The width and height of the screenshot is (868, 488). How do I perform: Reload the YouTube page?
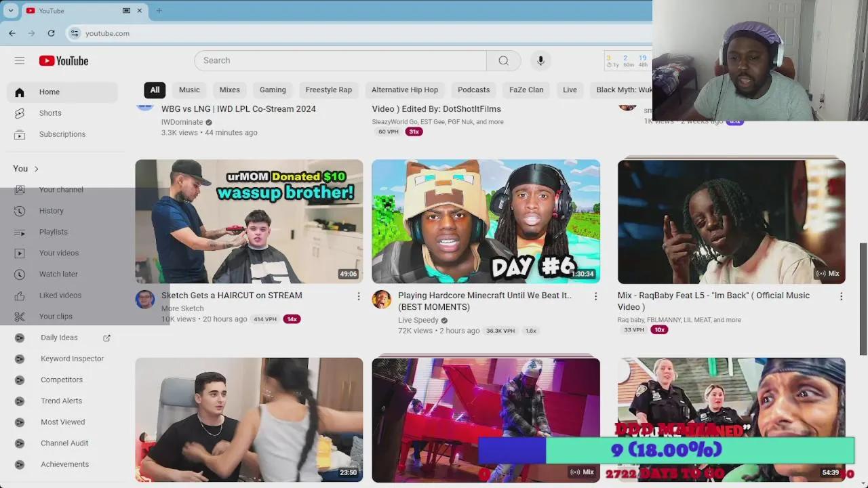tap(51, 33)
